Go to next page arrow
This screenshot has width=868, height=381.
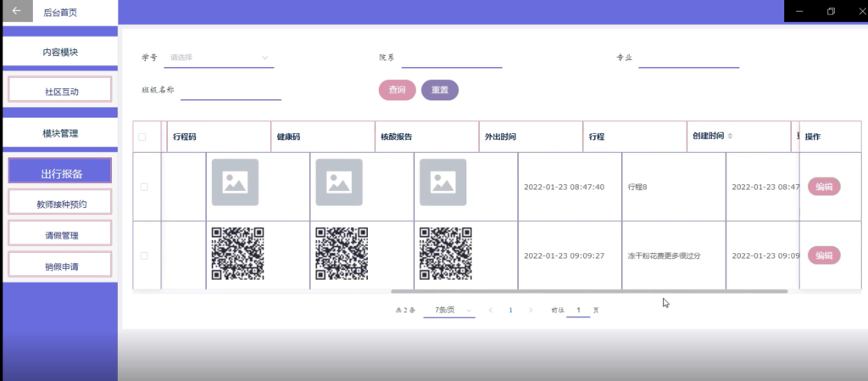tap(531, 310)
